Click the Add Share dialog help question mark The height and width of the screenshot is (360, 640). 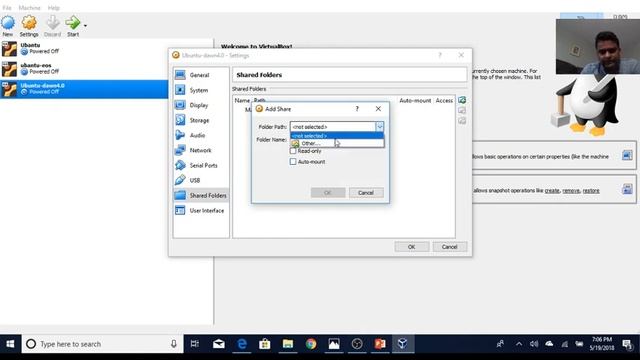[357, 109]
